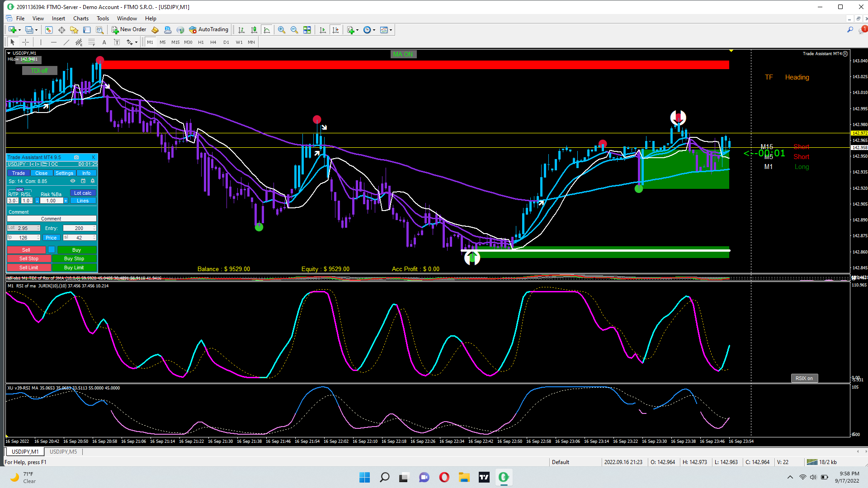The height and width of the screenshot is (488, 868).
Task: Click the Buy Stop button
Action: 74,259
